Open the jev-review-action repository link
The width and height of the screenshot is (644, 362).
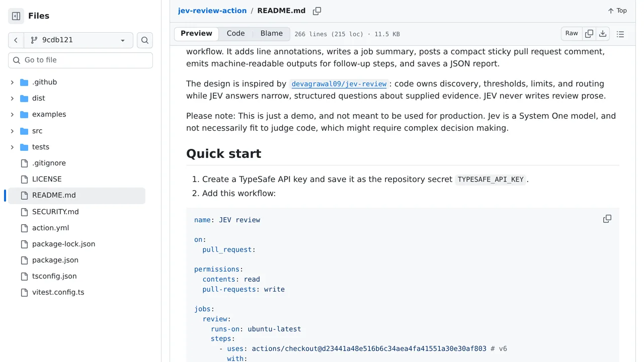212,11
